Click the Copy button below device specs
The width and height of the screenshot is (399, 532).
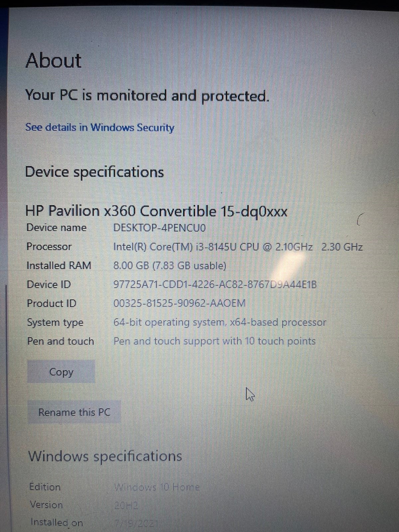[x=61, y=371]
